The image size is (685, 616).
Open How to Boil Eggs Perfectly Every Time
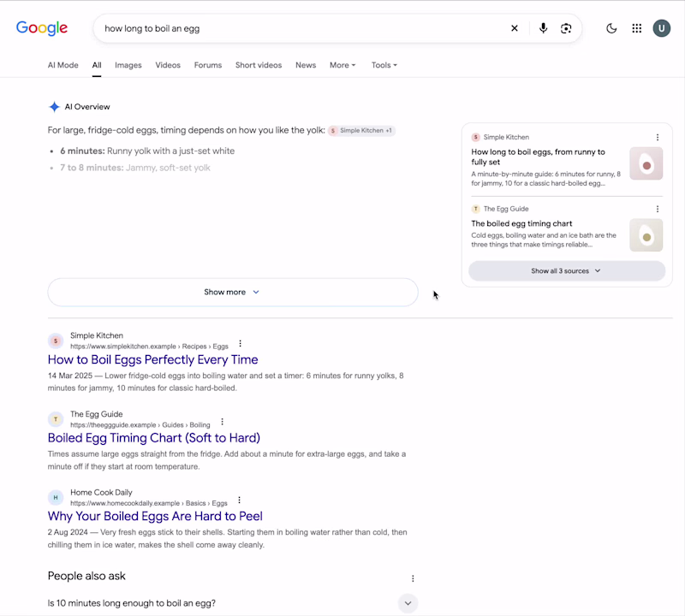pos(153,359)
